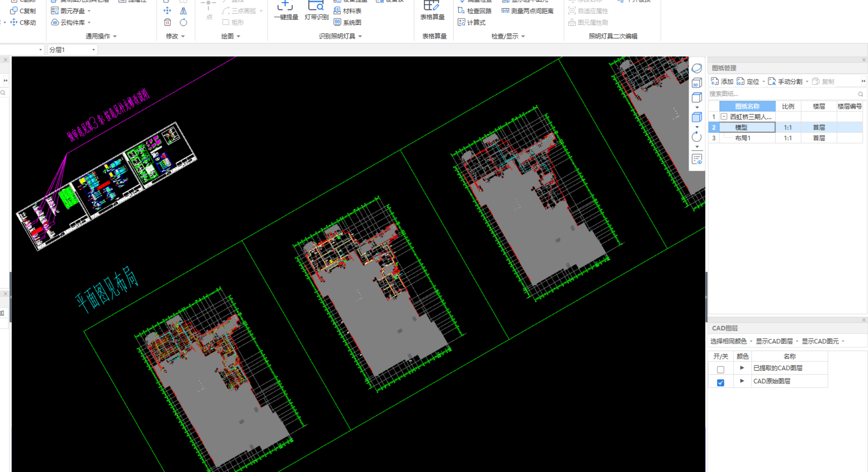Click the rotate icon in 修改 group
This screenshot has width=868, height=472.
[x=183, y=23]
